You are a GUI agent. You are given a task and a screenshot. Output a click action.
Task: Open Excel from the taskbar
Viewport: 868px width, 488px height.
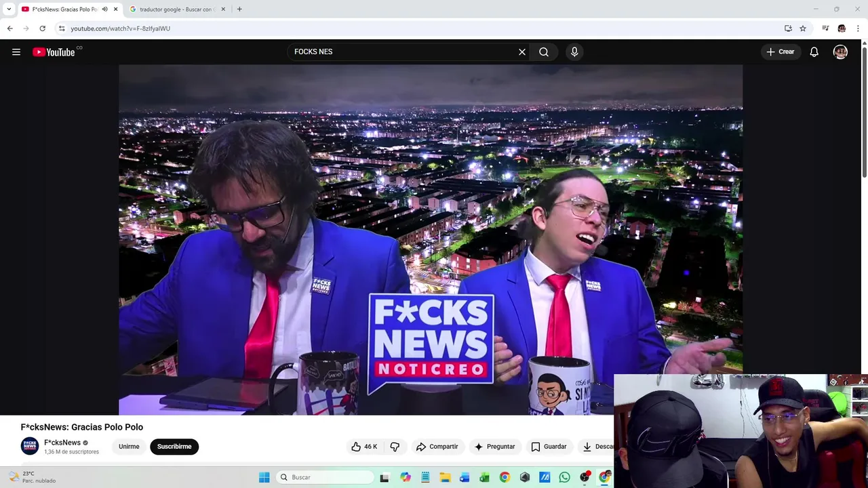pos(484,477)
